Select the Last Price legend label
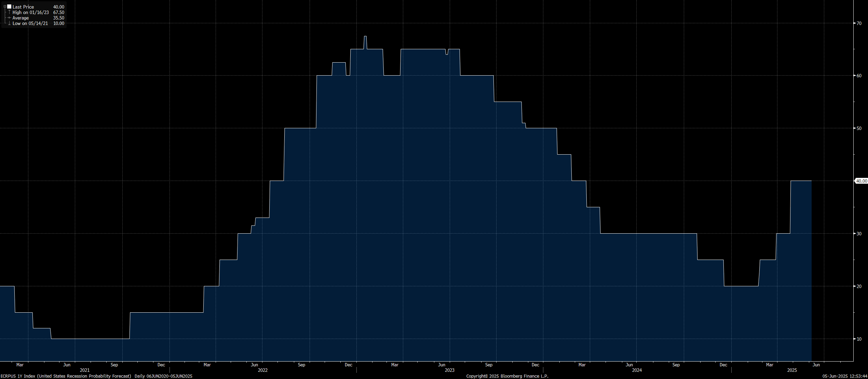 tap(23, 7)
